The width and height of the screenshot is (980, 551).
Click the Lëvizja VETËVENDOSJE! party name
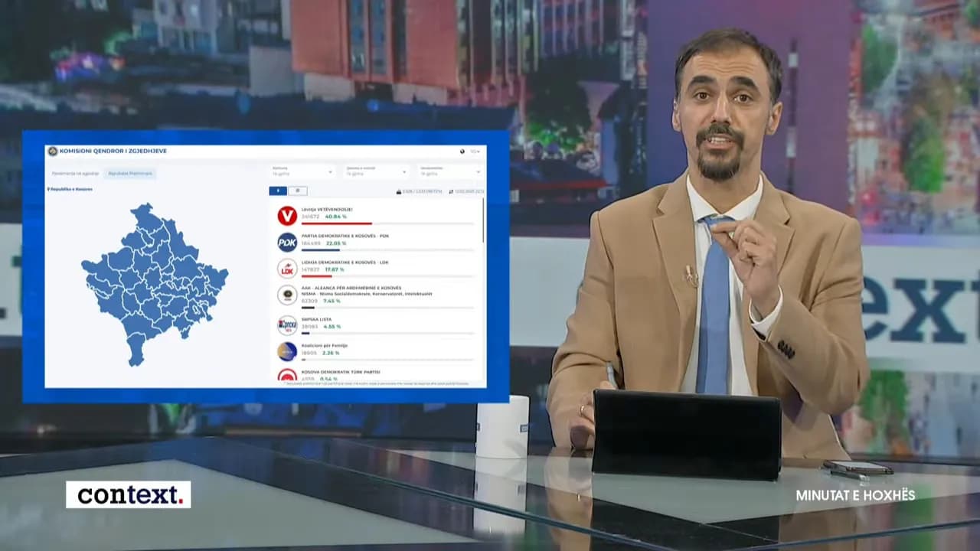click(x=327, y=209)
